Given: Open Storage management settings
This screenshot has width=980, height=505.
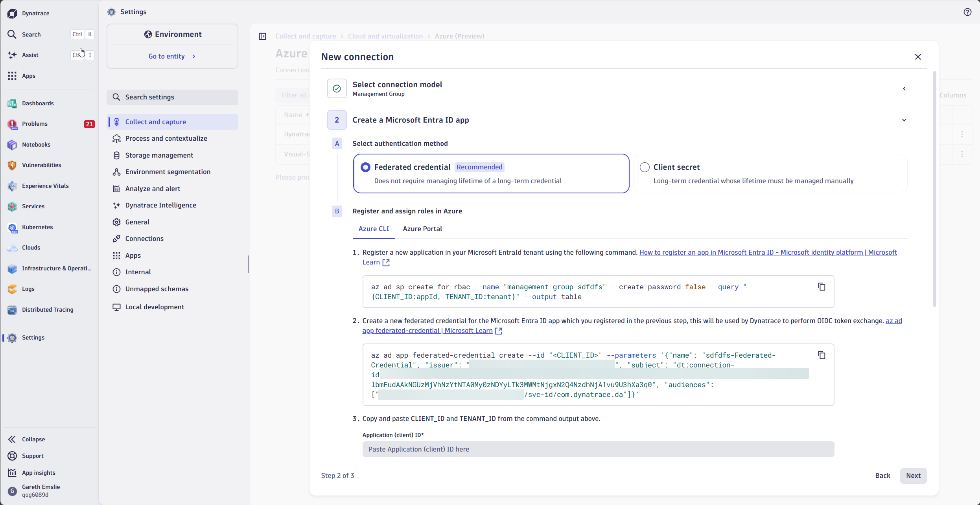Looking at the screenshot, I should [173, 156].
